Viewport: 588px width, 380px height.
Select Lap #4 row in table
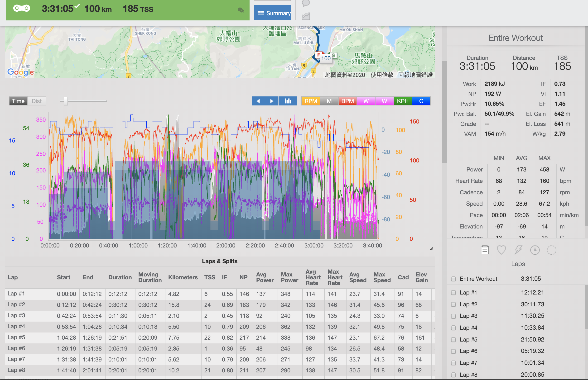click(x=16, y=327)
